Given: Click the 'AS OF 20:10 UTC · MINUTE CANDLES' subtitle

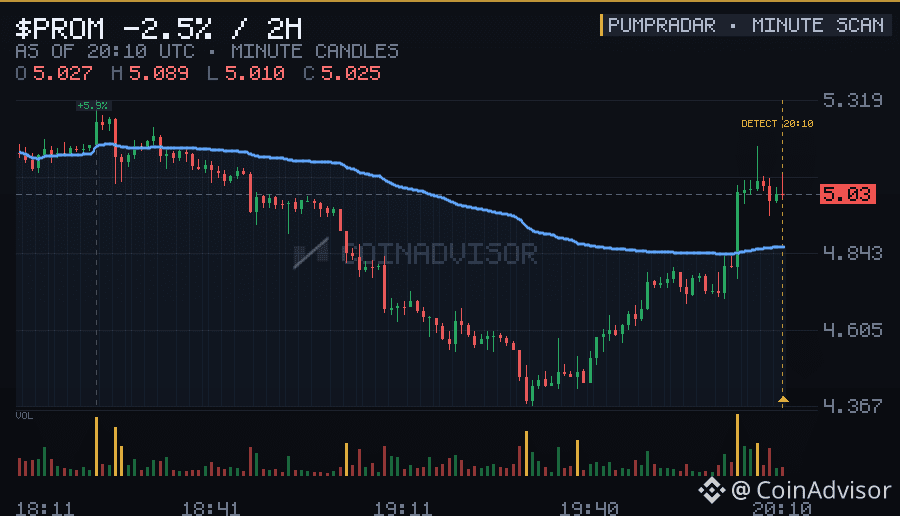Looking at the screenshot, I should (207, 52).
